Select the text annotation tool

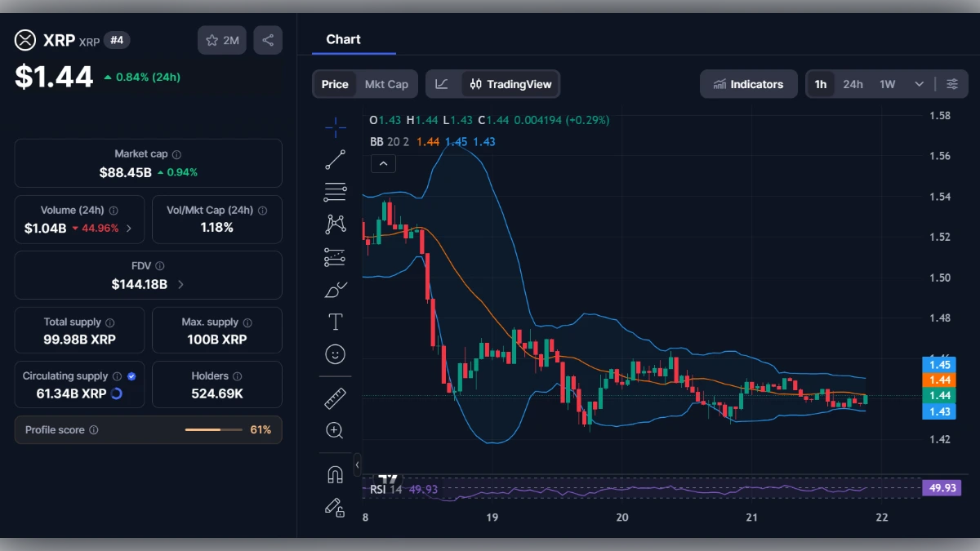coord(335,322)
